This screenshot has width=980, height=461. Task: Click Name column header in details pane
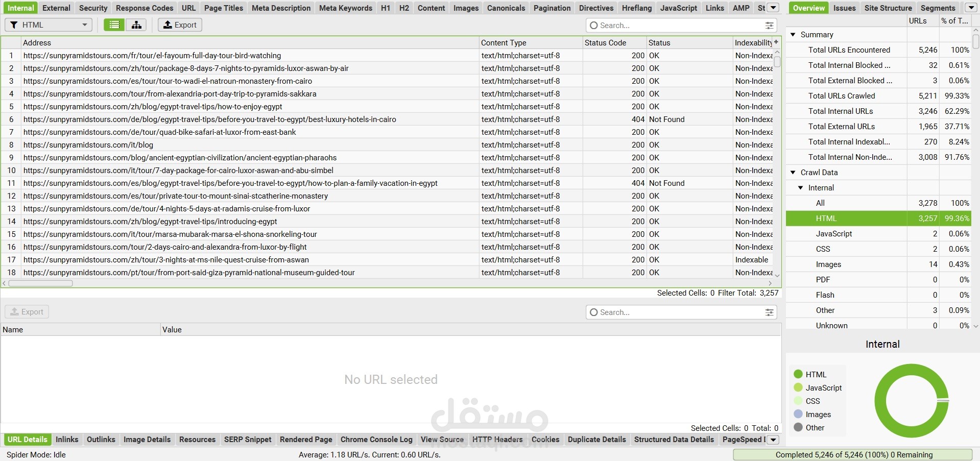80,330
